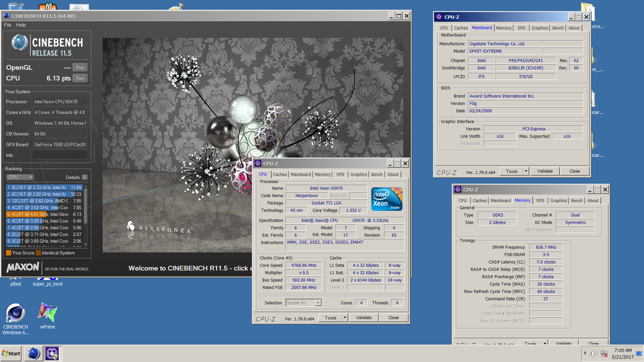Select ranking entry 2C/2T @ 3.71 GHz
644x362 pixels.
click(44, 234)
